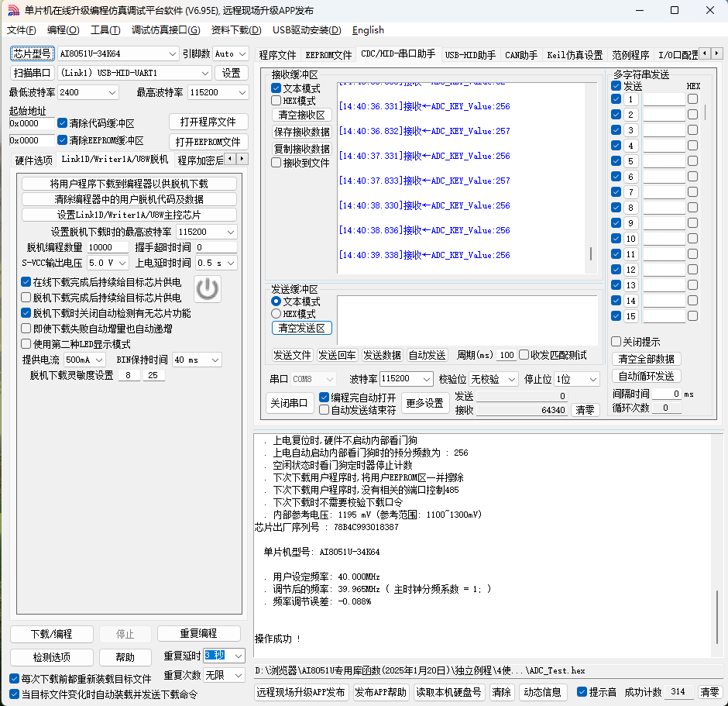Click 自动循环发送 button

[x=646, y=376]
